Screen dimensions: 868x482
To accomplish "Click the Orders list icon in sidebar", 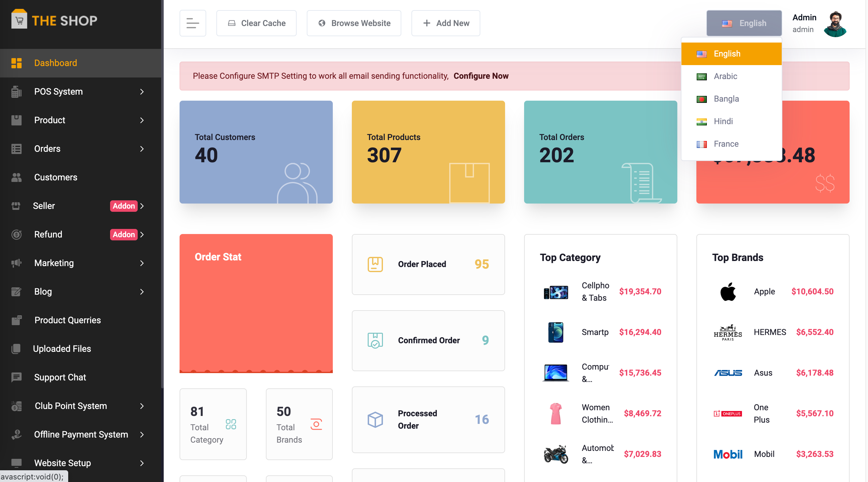I will [16, 149].
